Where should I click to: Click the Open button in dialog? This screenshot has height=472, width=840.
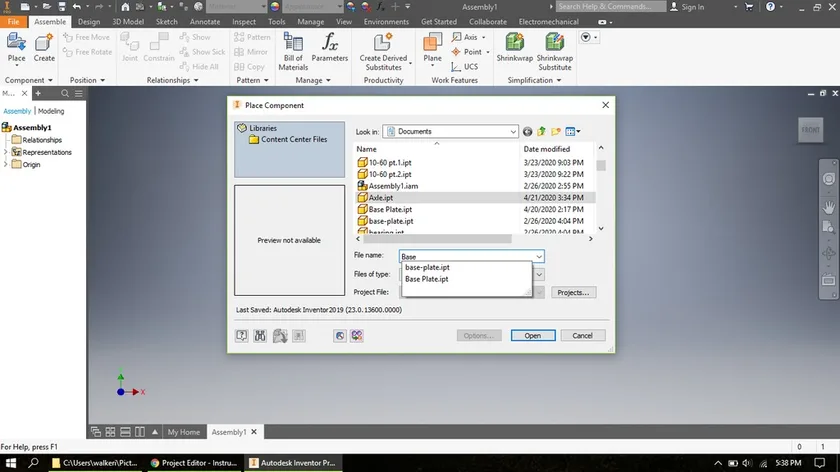pos(532,335)
